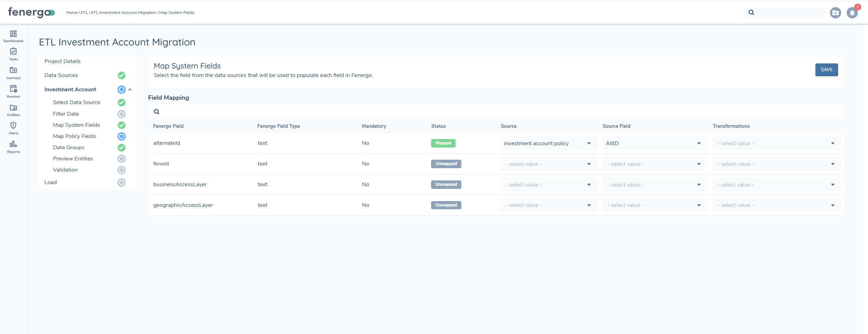Open the Source dropdown for fenxId row
Image resolution: width=868 pixels, height=334 pixels.
click(548, 164)
